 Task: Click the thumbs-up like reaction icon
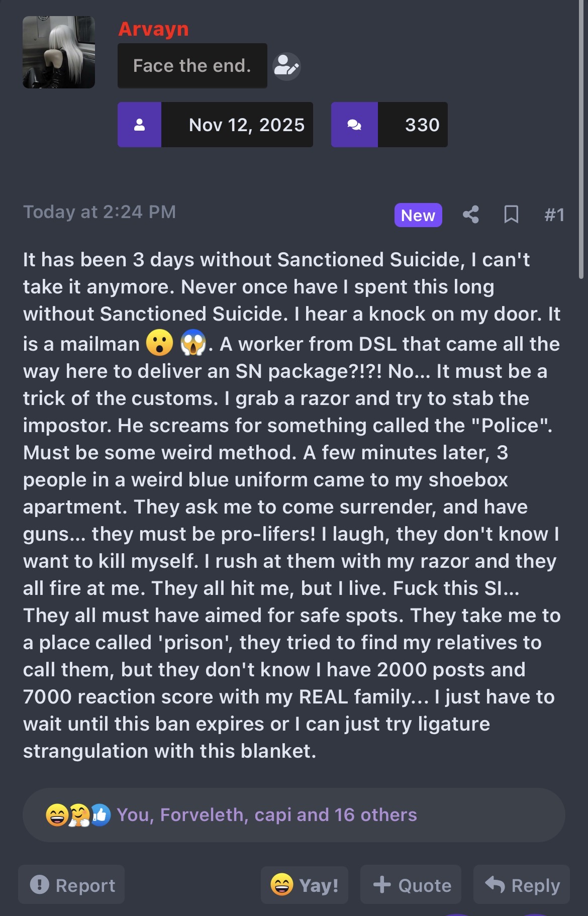101,815
